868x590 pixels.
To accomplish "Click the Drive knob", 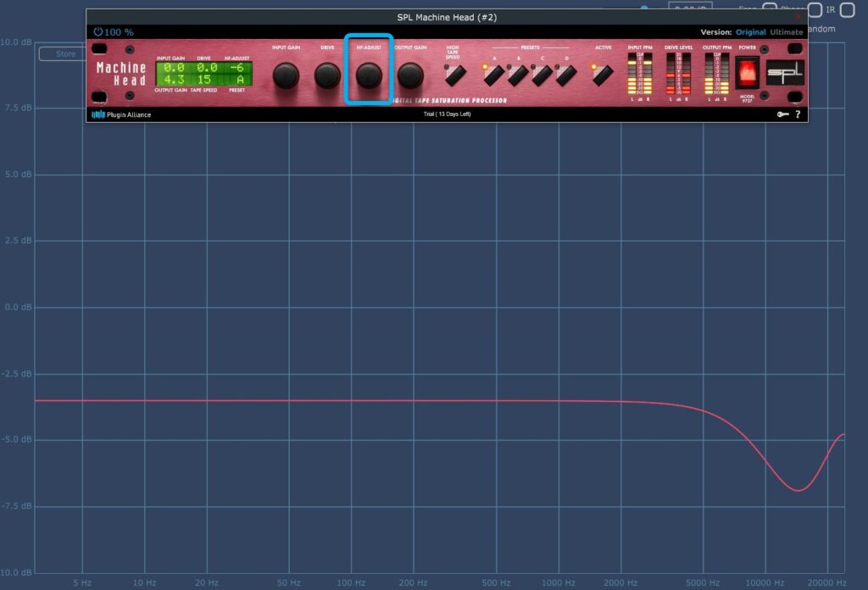I will coord(327,76).
